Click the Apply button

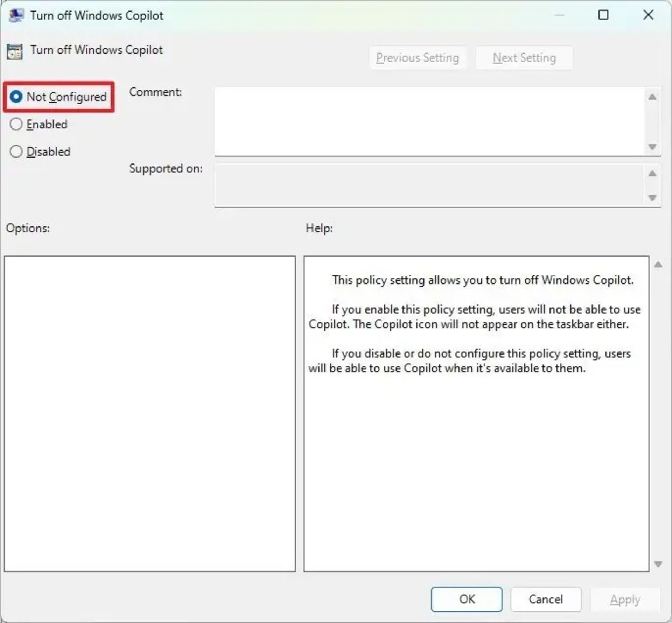[625, 599]
